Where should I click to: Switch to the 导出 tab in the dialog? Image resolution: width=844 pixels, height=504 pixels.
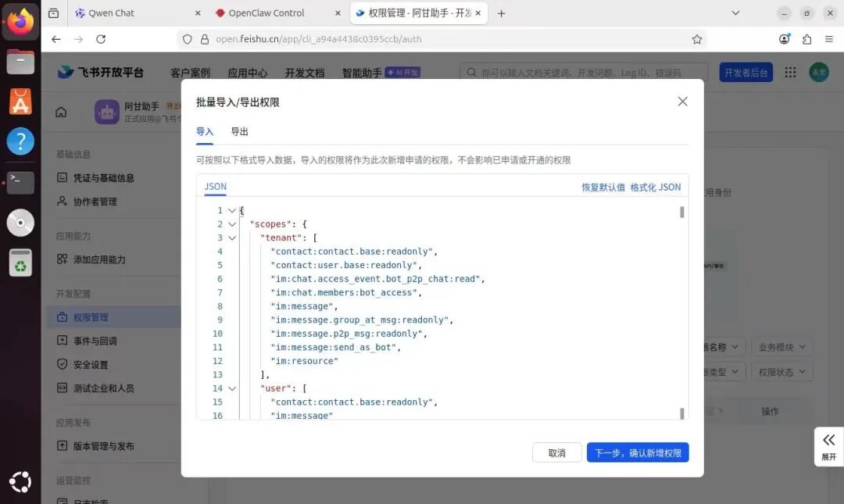(239, 131)
